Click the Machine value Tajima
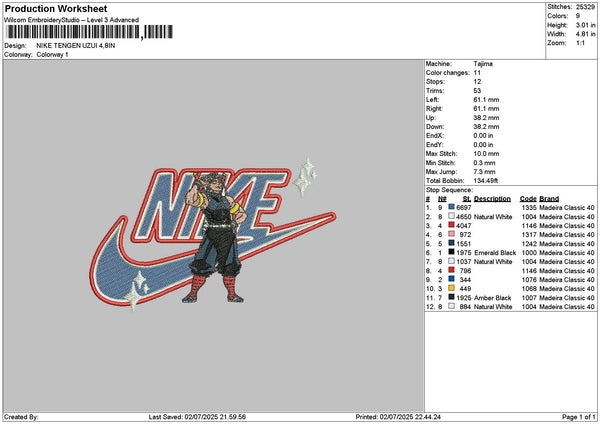 coord(483,64)
